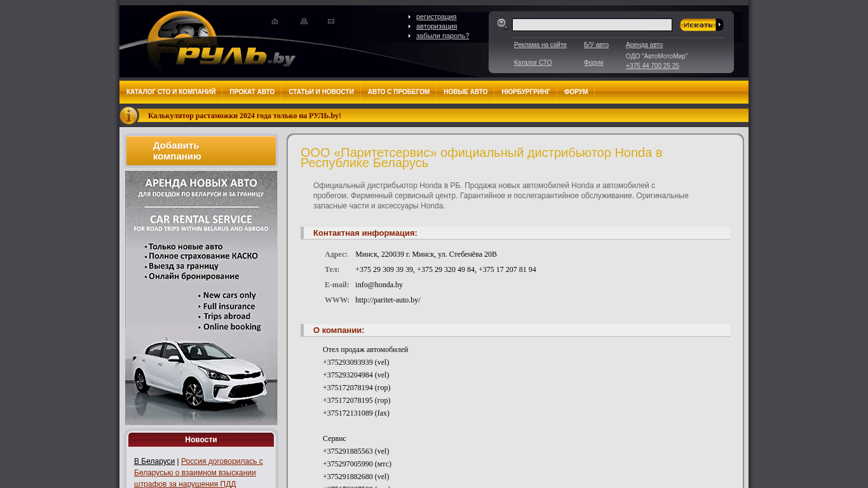
Task: Open the sitemap icon in header
Action: 304,22
